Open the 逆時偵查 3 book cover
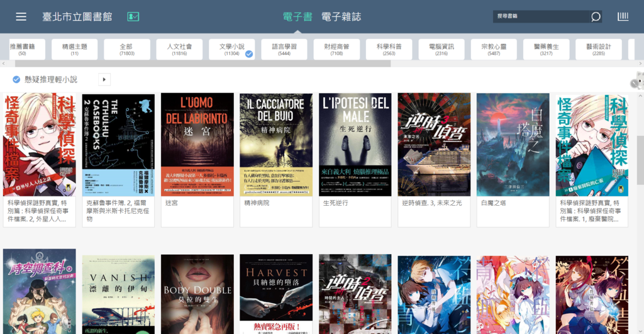 [434, 144]
